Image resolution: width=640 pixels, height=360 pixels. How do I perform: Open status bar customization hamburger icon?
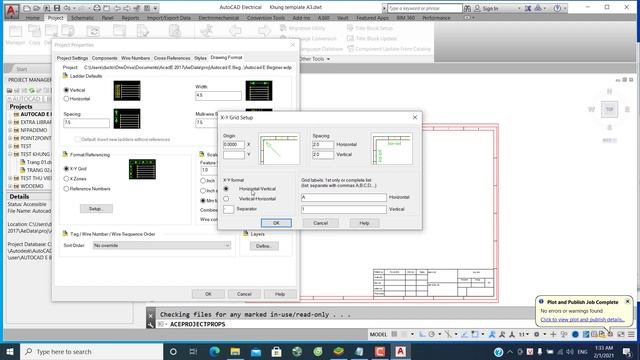click(x=631, y=334)
